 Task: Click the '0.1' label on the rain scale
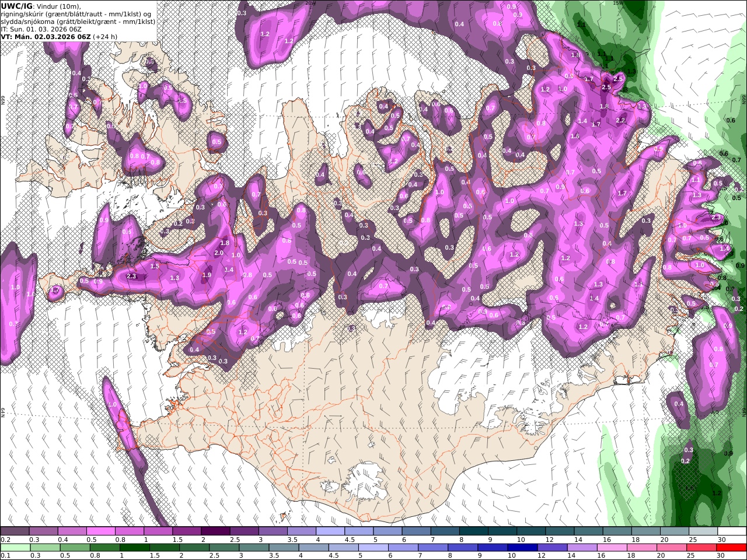[x=5, y=555]
